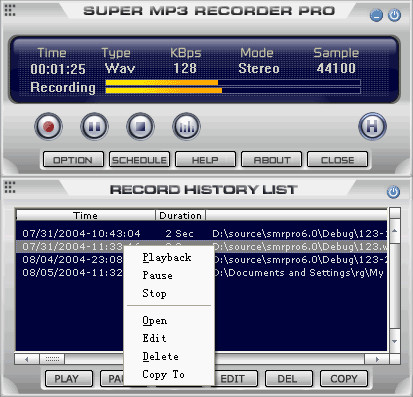Click the HELP button
The width and height of the screenshot is (413, 397).
pos(205,160)
